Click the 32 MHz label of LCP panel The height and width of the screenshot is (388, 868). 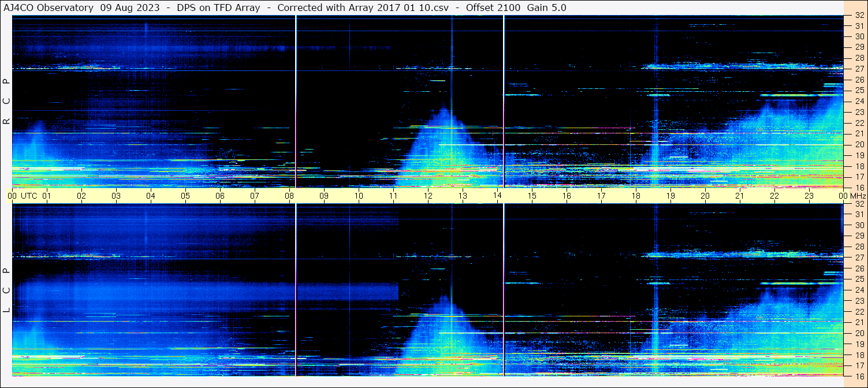pyautogui.click(x=859, y=204)
